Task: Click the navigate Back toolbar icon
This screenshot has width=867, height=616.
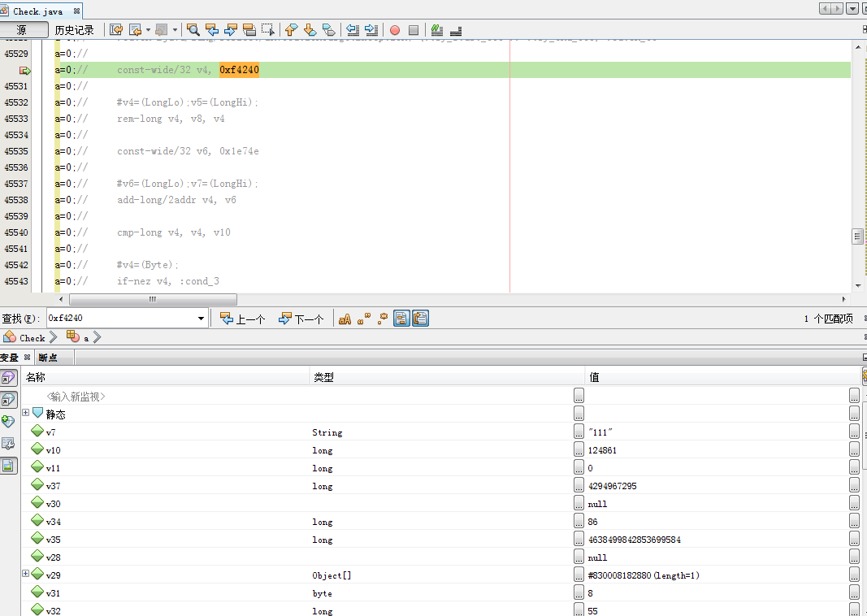Action: coord(135,30)
